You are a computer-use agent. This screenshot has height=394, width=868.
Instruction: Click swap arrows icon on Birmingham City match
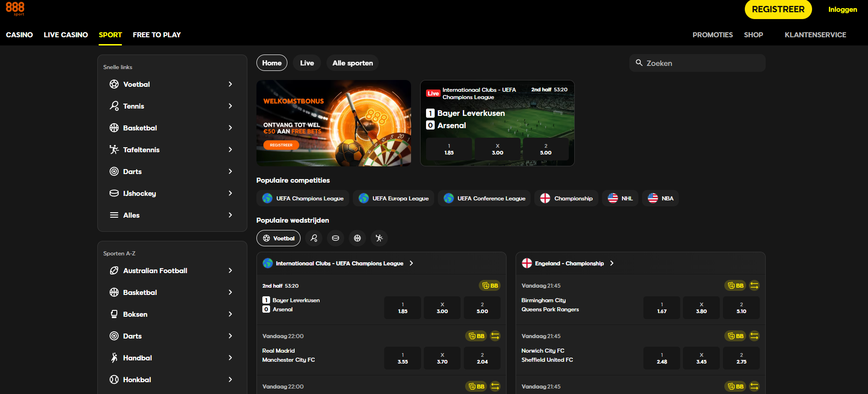pos(754,285)
